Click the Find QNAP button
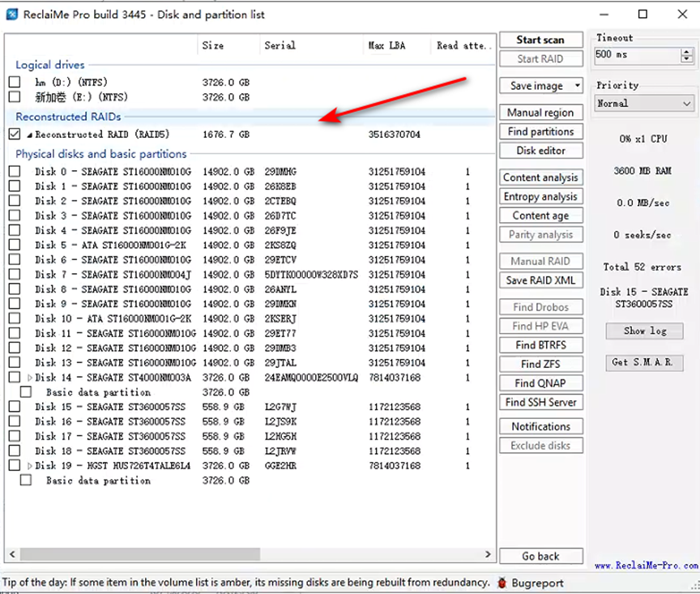 pyautogui.click(x=540, y=383)
